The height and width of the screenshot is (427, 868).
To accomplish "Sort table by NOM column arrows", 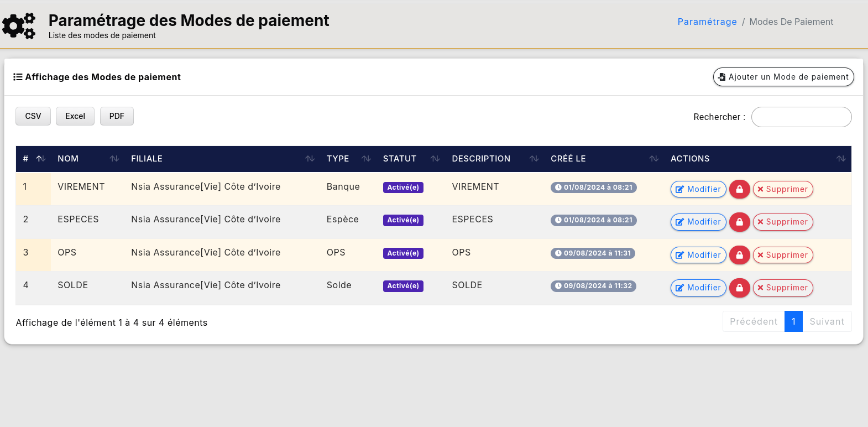I will pyautogui.click(x=114, y=159).
